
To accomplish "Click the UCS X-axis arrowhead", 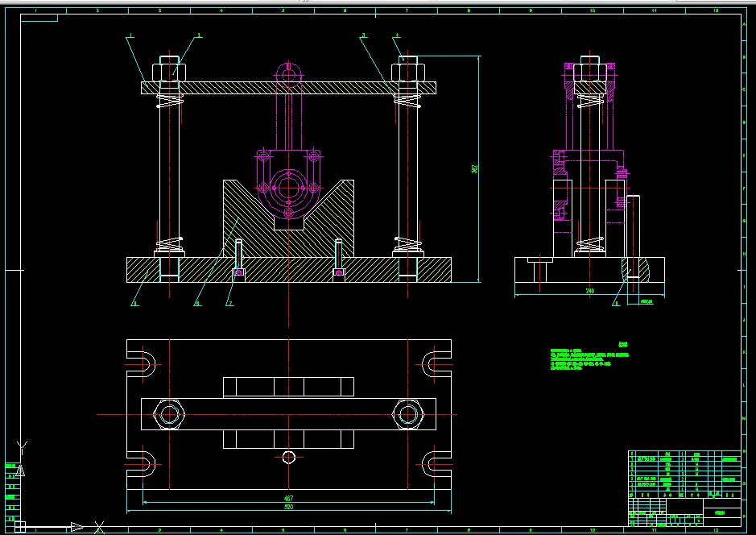I will (x=76, y=527).
